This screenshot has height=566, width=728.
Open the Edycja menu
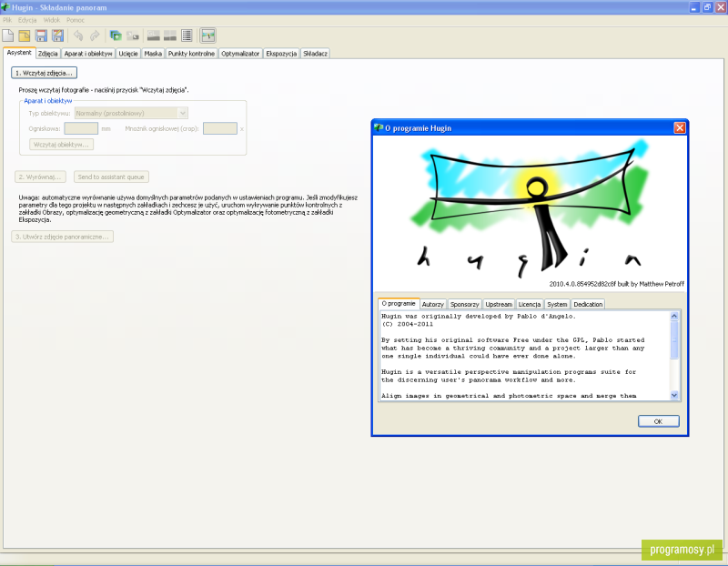point(27,20)
